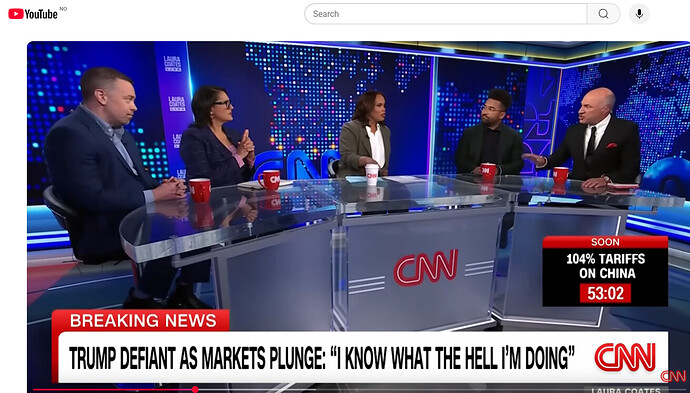This screenshot has width=690, height=393.
Task: Click the large CNN logo in the headline banner
Action: click(625, 357)
